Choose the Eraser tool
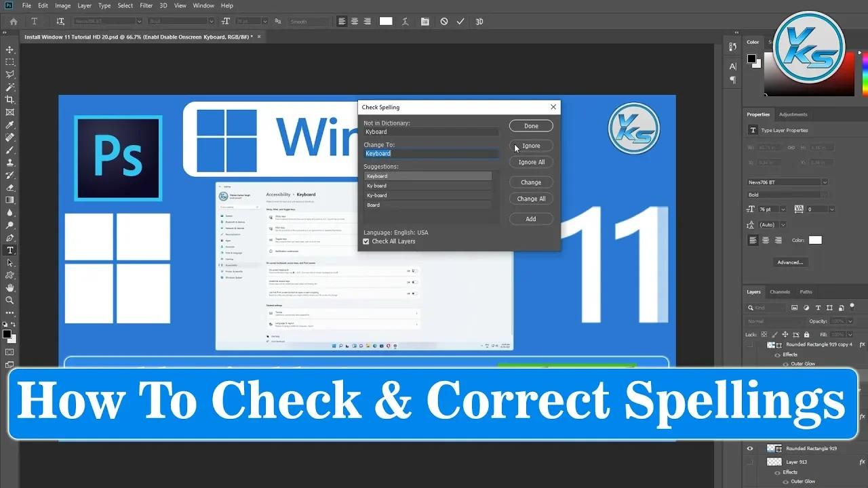 10,188
